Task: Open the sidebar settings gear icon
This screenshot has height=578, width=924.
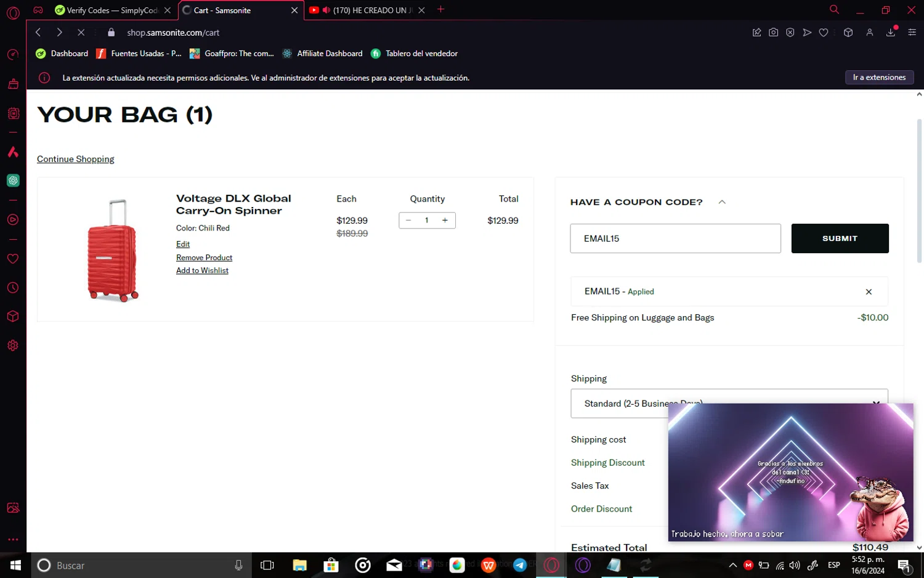Action: click(13, 346)
